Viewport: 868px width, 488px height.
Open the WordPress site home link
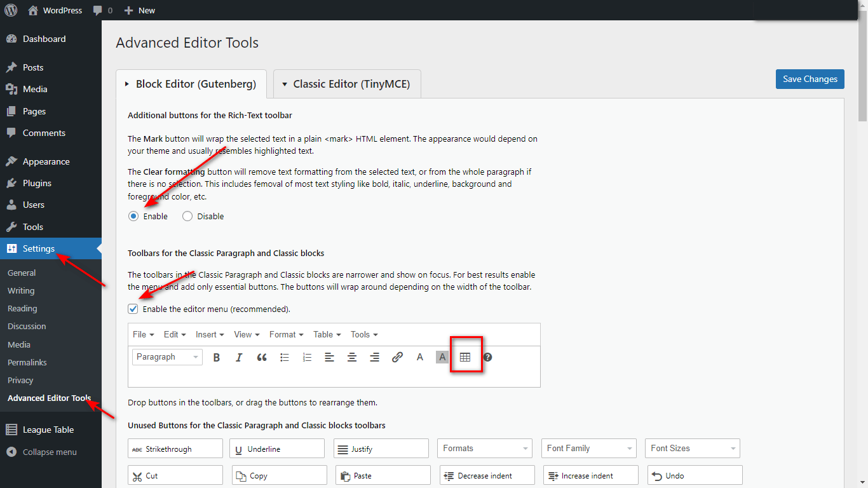[55, 10]
